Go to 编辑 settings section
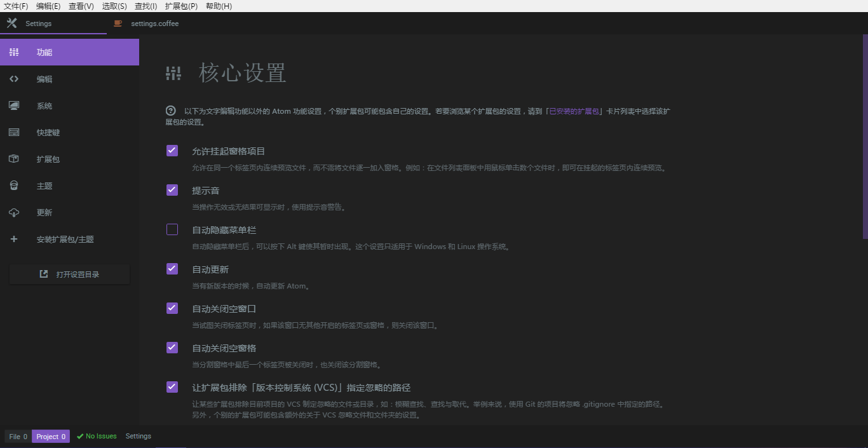The height and width of the screenshot is (448, 868). 69,79
